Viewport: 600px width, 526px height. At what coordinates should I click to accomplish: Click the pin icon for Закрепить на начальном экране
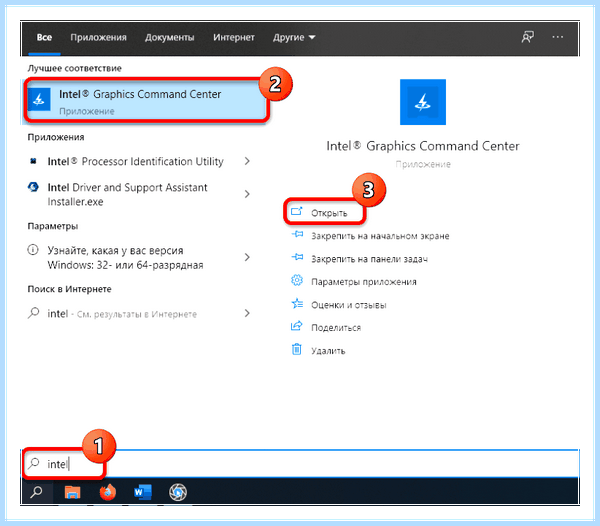[x=297, y=235]
